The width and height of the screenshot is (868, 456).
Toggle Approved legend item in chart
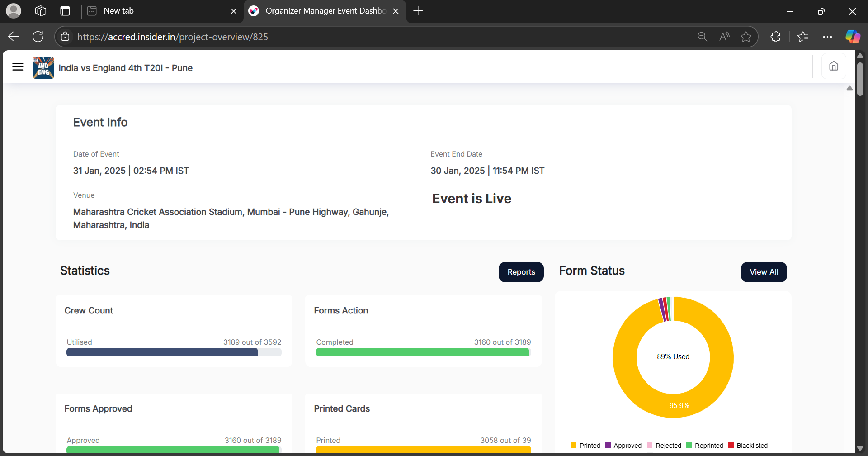point(623,446)
